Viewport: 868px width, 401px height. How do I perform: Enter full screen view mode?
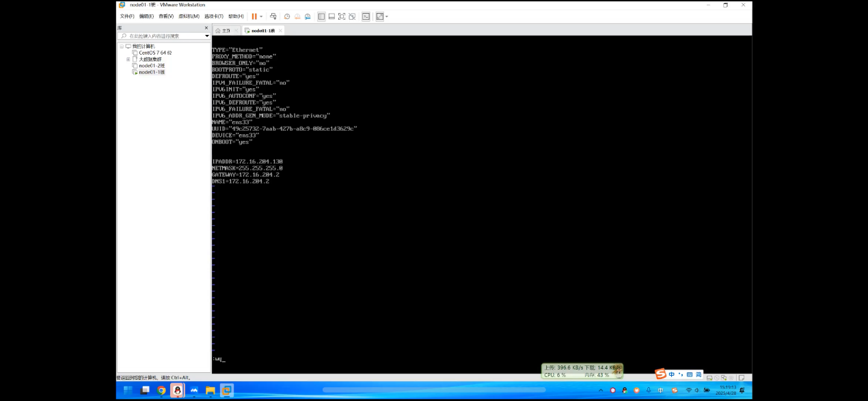[x=342, y=16]
